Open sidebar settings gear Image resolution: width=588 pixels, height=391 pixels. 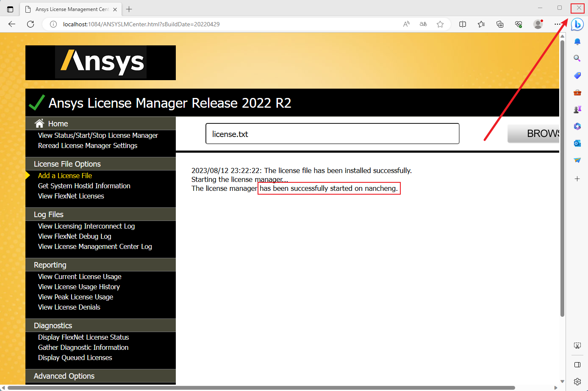577,382
